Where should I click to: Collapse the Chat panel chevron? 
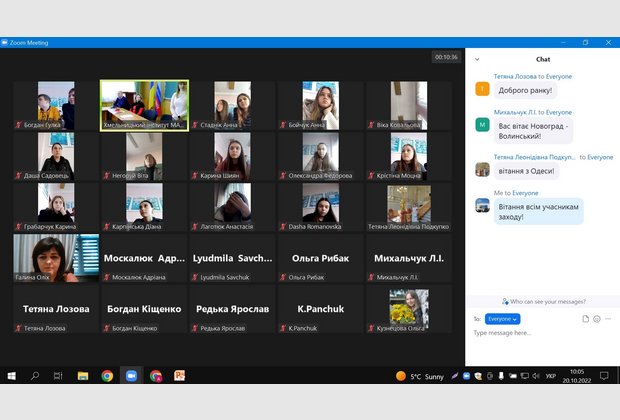pos(477,59)
